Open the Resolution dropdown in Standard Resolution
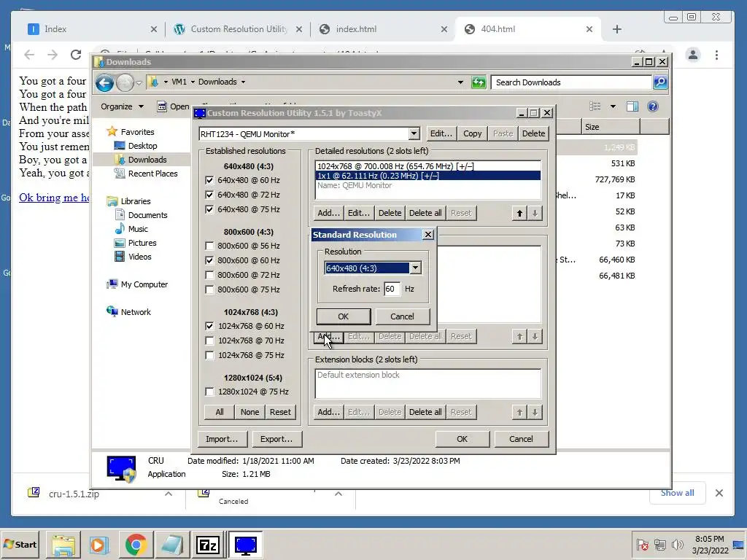The width and height of the screenshot is (747, 560). click(415, 268)
